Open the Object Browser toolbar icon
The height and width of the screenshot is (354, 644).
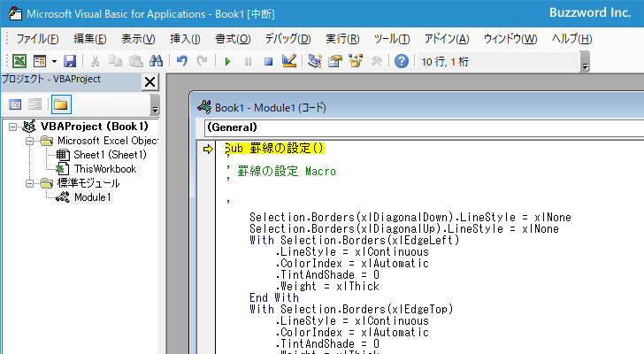coord(356,61)
